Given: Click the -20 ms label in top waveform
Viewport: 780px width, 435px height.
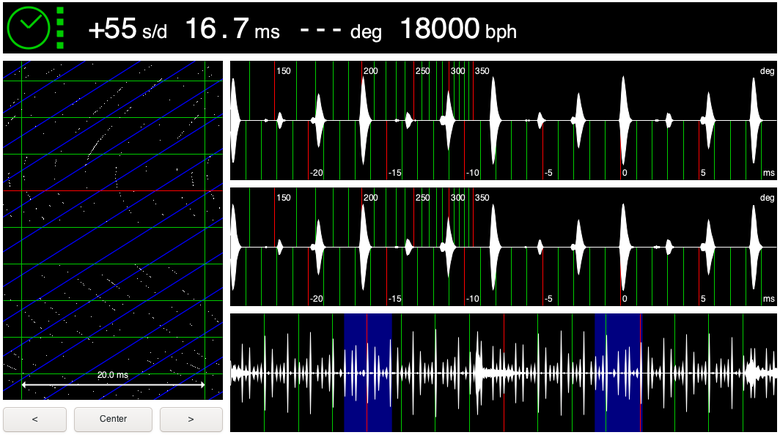Looking at the screenshot, I should pyautogui.click(x=316, y=173).
